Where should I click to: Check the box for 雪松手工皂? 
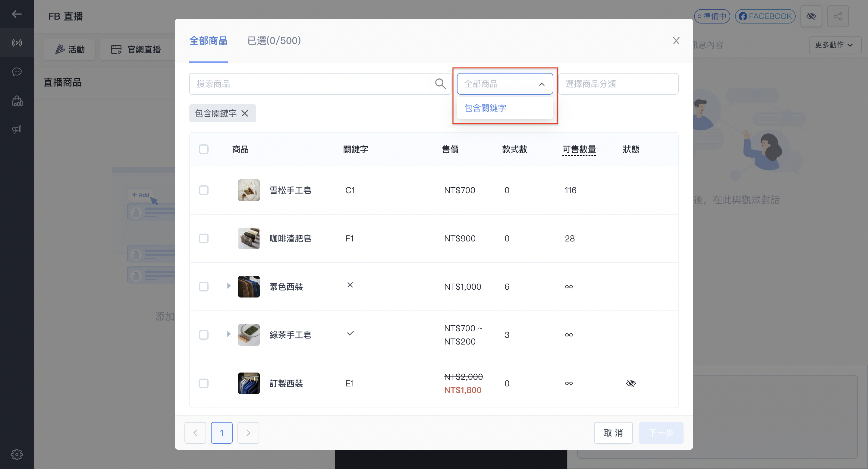[x=203, y=190]
